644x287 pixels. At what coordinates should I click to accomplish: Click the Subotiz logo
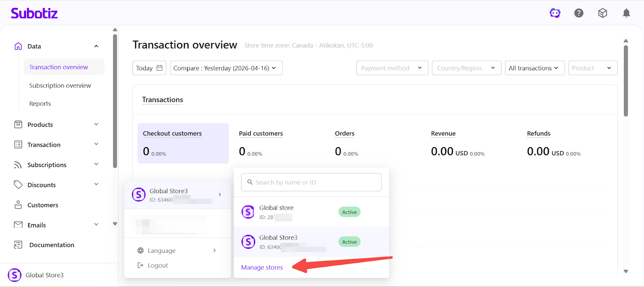coord(34,13)
